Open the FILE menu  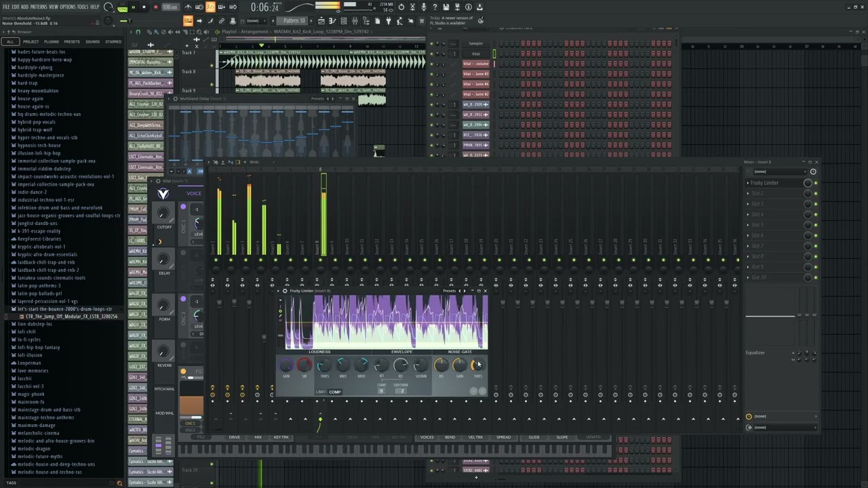pyautogui.click(x=6, y=7)
